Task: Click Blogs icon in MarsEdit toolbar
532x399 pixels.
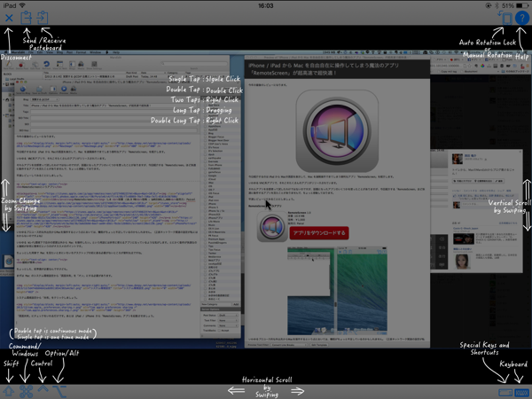Action: pyautogui.click(x=73, y=65)
